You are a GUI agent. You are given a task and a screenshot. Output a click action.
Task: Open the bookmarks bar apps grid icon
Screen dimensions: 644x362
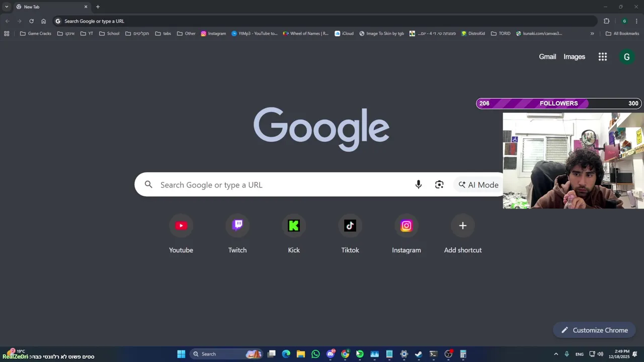click(x=7, y=34)
